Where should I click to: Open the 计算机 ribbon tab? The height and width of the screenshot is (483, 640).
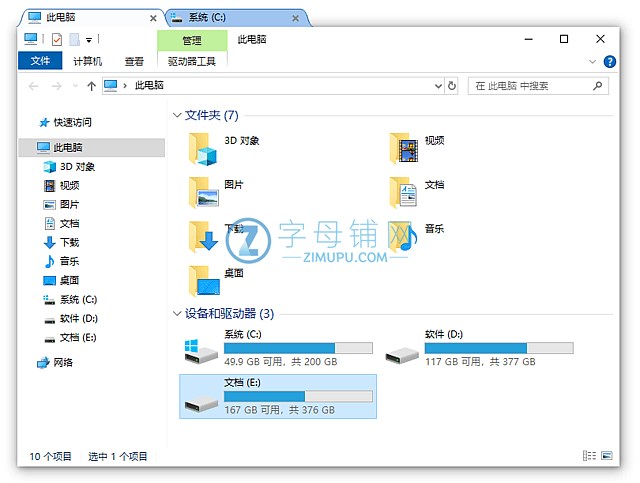pyautogui.click(x=87, y=61)
